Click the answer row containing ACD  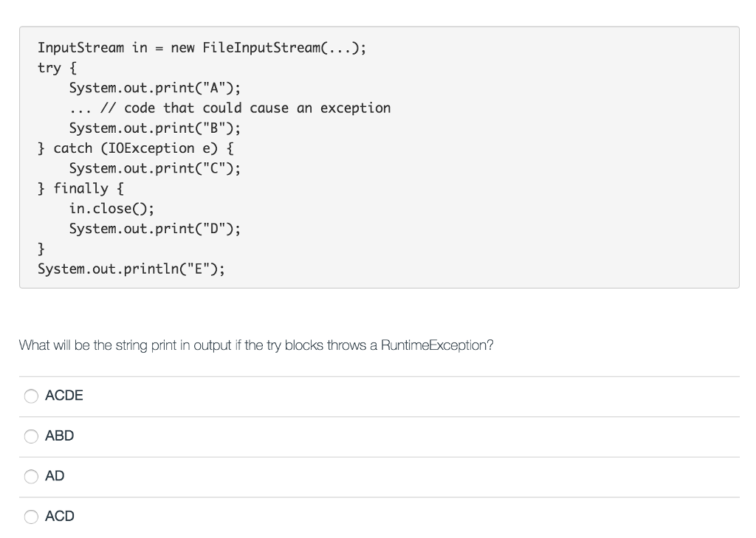369,516
